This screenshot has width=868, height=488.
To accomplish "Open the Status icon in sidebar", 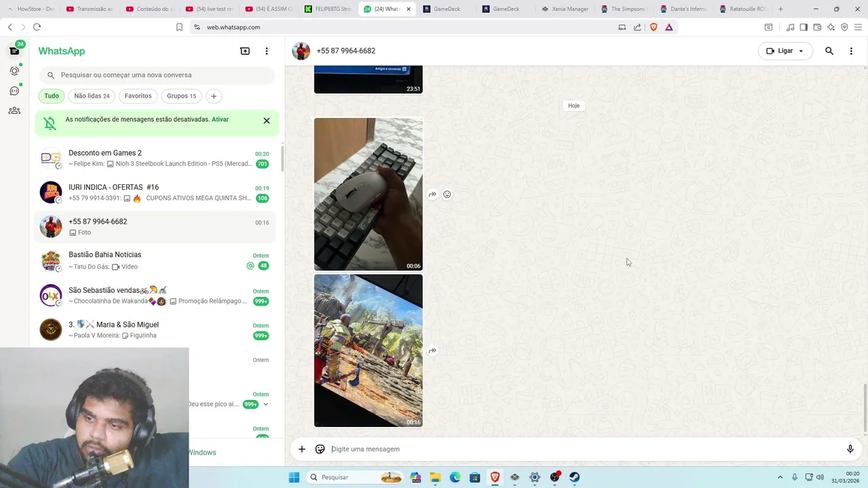I will (x=14, y=70).
